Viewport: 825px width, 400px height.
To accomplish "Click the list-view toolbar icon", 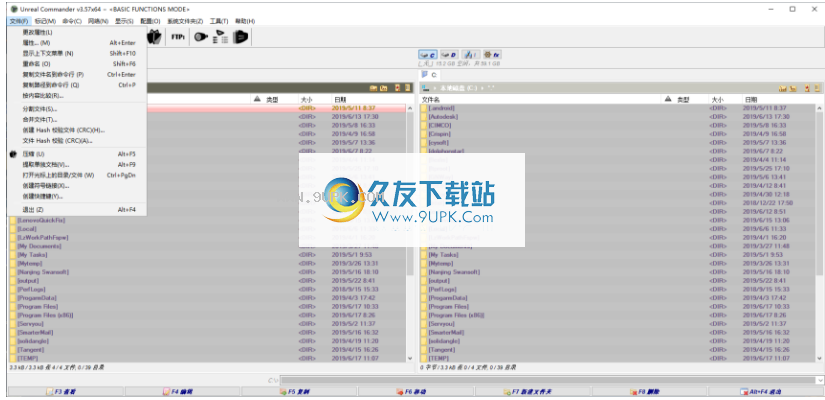I will pos(220,37).
